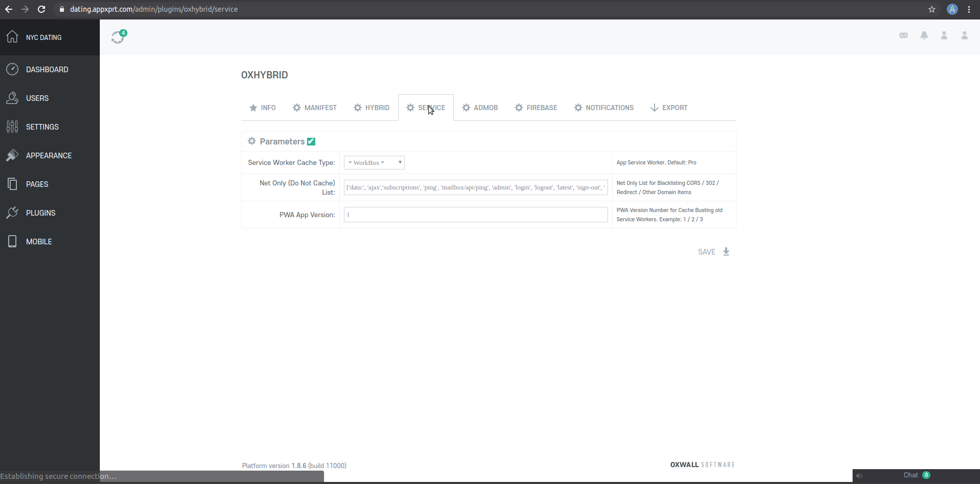Viewport: 980px width, 484px height.
Task: Click the save download arrow icon
Action: click(726, 251)
